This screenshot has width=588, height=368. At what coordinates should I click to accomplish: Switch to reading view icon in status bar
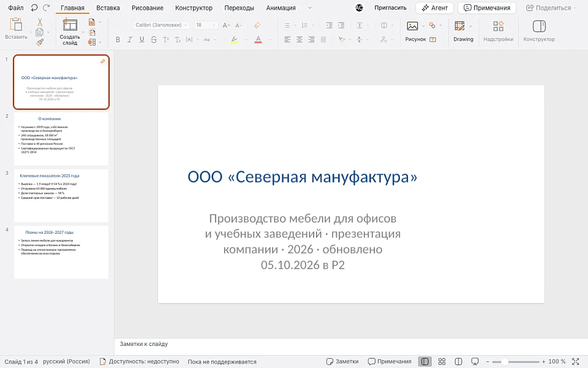pyautogui.click(x=458, y=362)
